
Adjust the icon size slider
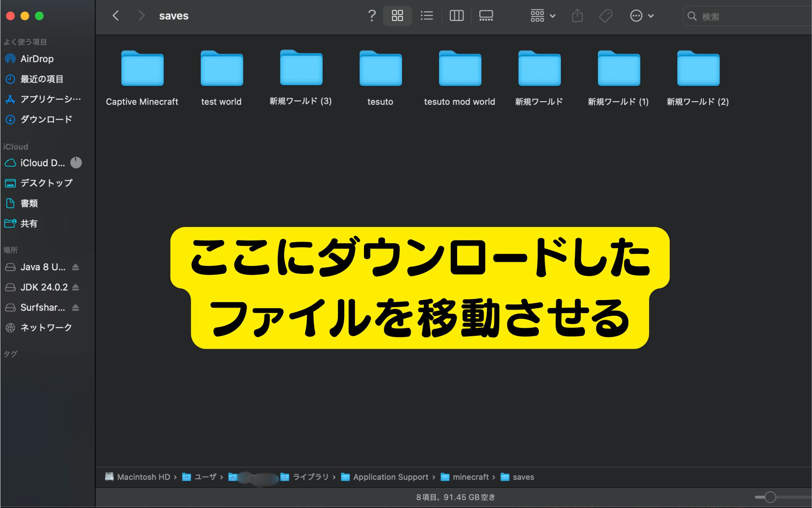pyautogui.click(x=770, y=497)
